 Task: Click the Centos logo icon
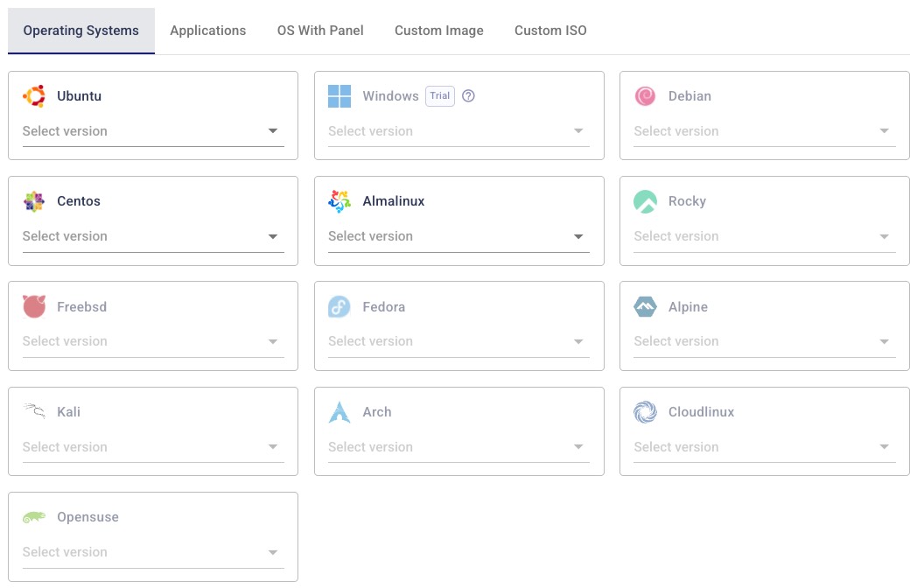(x=34, y=201)
